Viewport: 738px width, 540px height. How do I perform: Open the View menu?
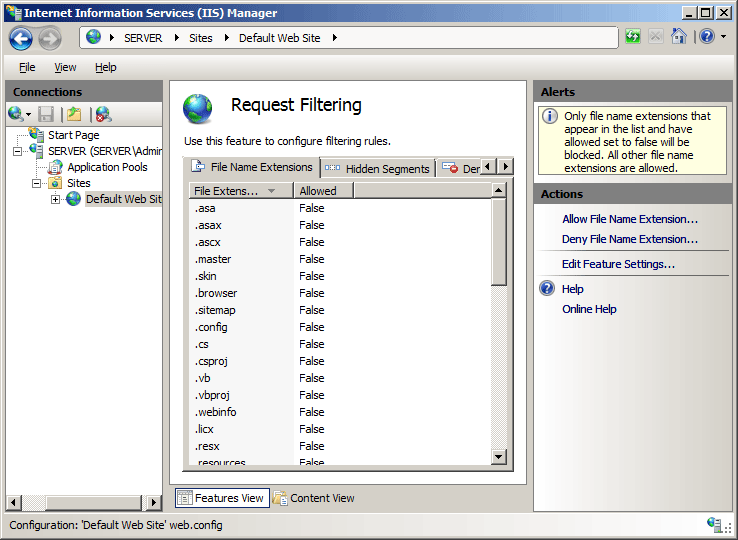[x=65, y=67]
